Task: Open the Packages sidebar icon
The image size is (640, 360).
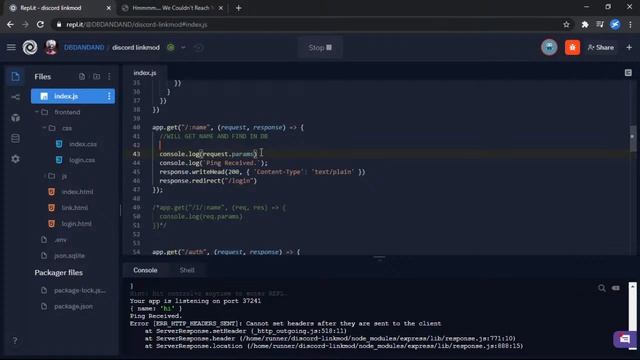Action: tap(16, 118)
